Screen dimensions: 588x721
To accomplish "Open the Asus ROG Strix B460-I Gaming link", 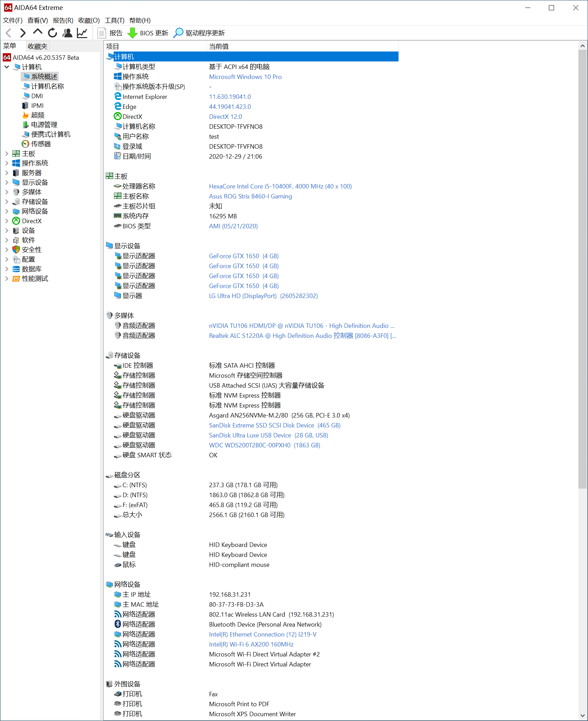I will click(251, 196).
